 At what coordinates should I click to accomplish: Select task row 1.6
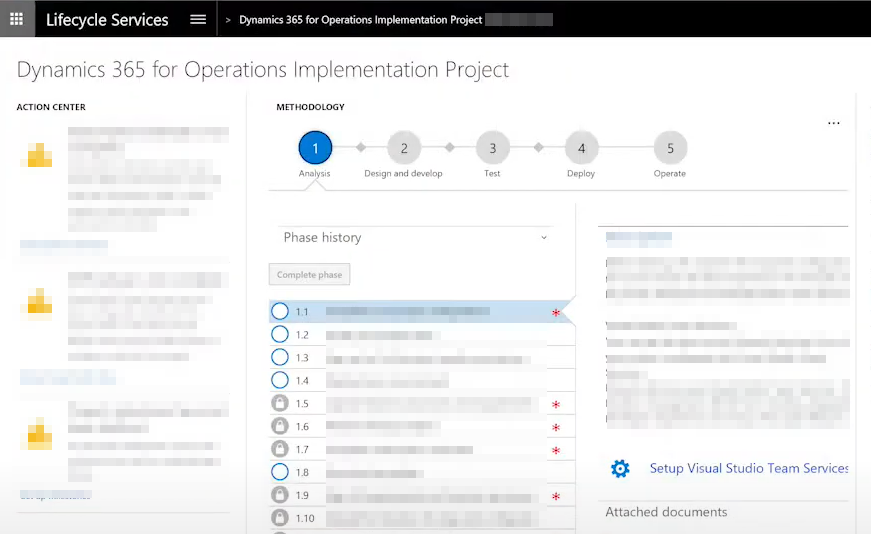[422, 426]
